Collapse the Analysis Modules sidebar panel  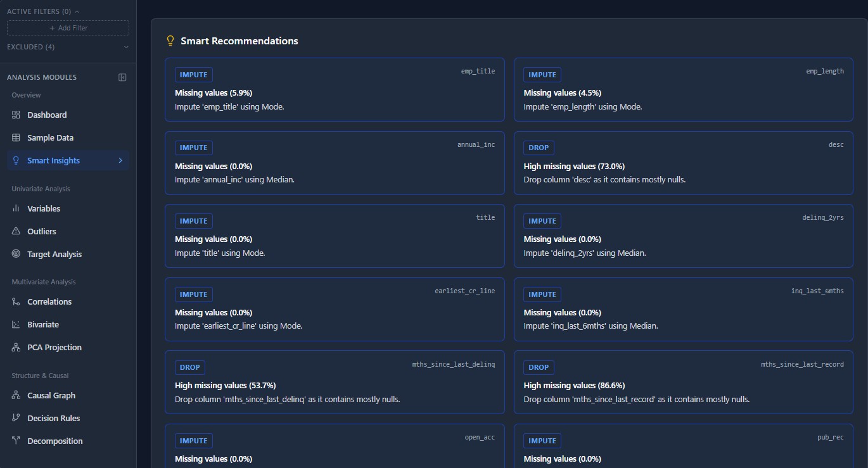(122, 77)
